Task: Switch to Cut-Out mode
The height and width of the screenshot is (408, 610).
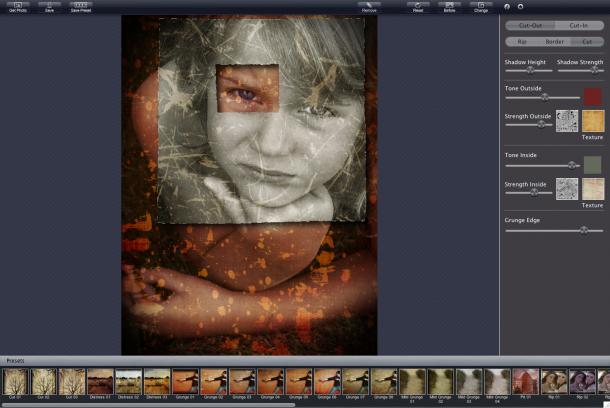Action: pyautogui.click(x=530, y=24)
